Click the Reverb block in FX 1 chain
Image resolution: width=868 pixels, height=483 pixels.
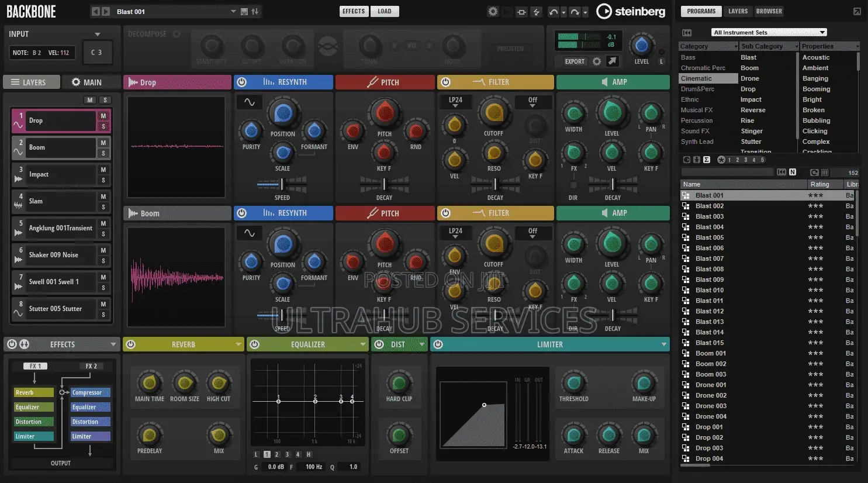click(34, 392)
